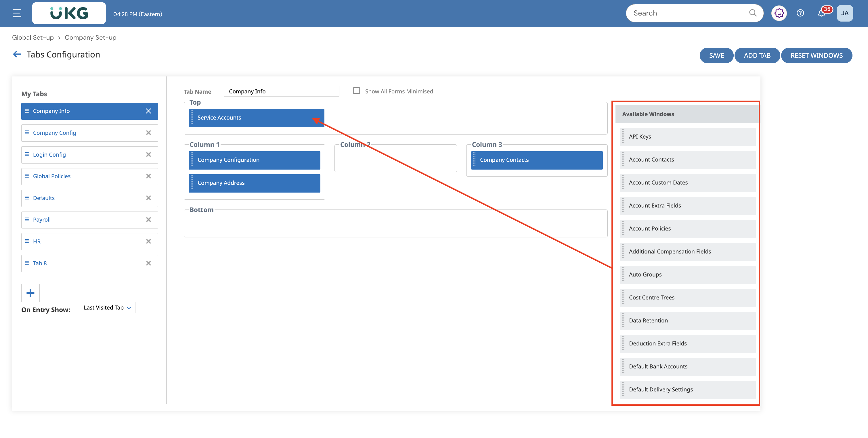This screenshot has height=438, width=868.
Task: Select the Login Config tab
Action: [49, 155]
